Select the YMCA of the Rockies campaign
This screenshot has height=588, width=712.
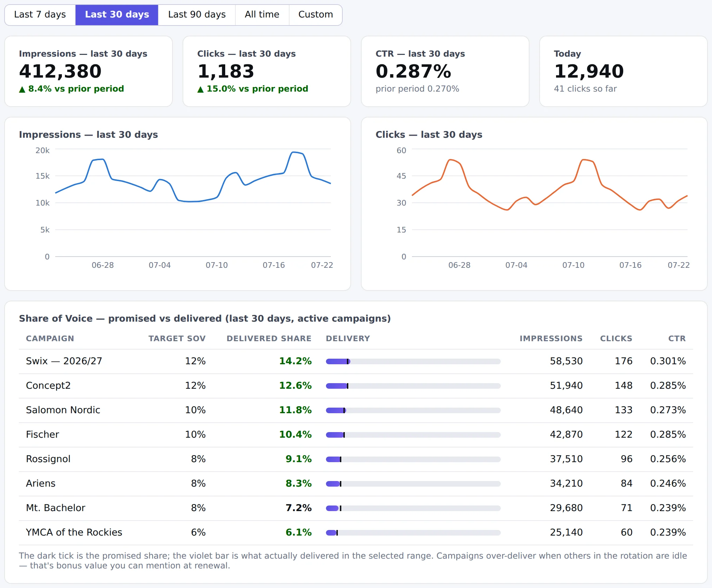coord(74,532)
